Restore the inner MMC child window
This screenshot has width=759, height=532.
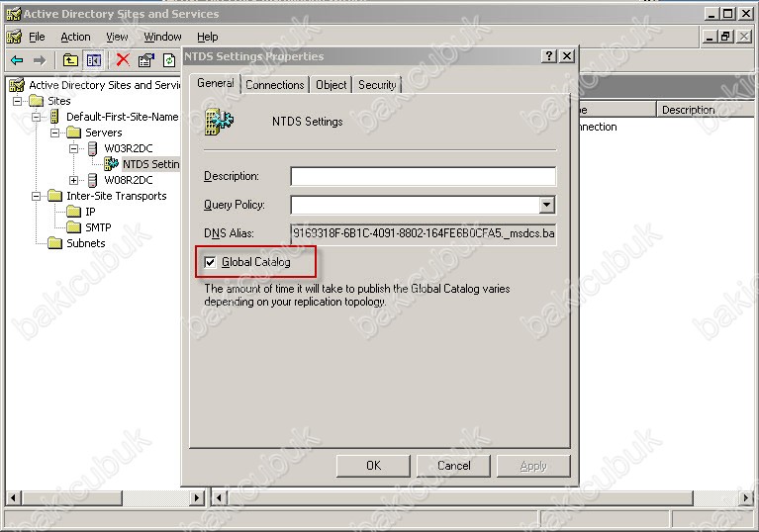pos(725,37)
